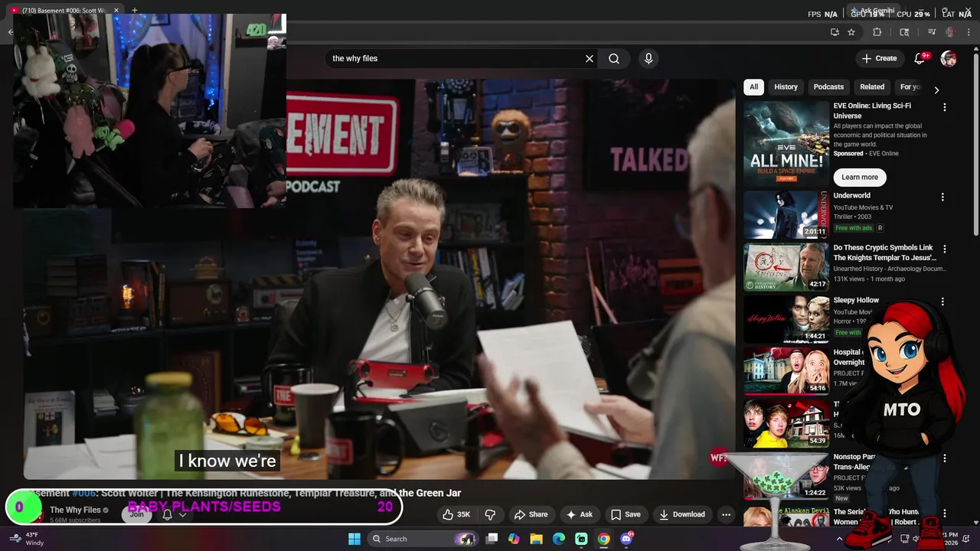Bookmark this page with the star icon
Image resolution: width=980 pixels, height=551 pixels.
tap(851, 32)
